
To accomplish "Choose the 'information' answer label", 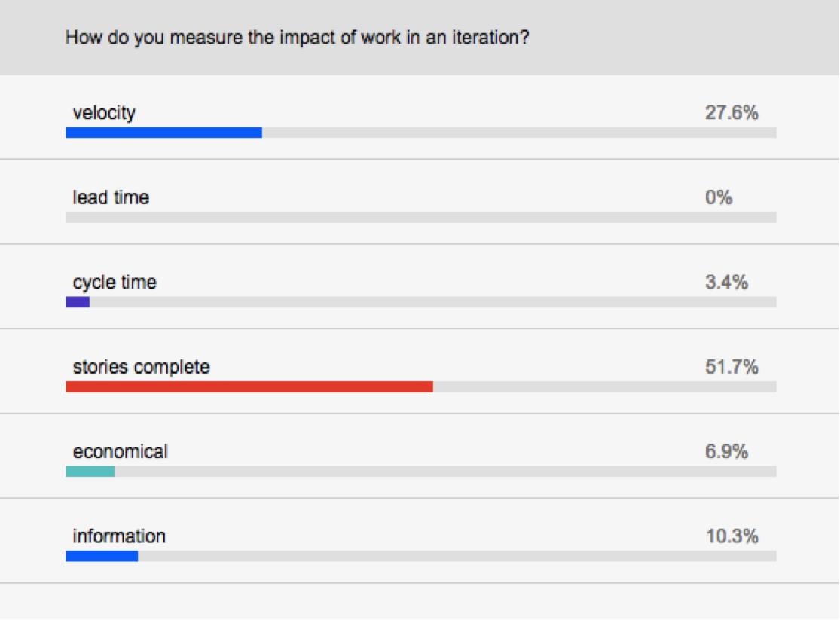I will [119, 536].
